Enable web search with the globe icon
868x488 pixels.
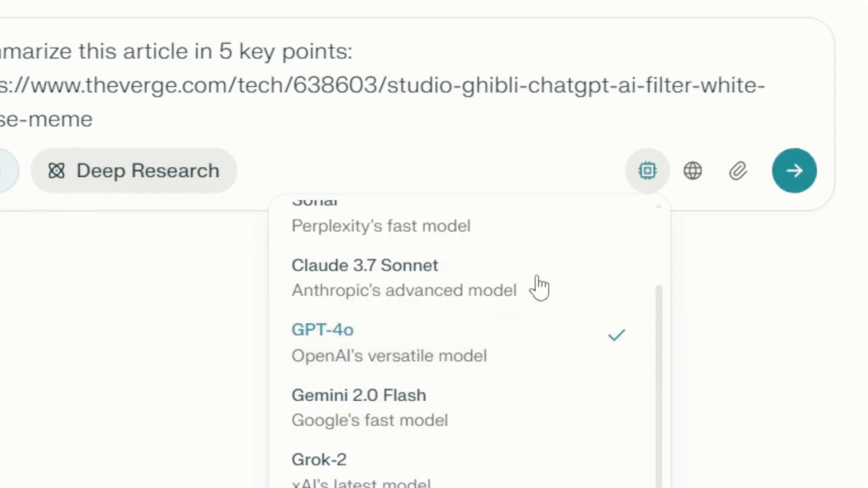coord(693,170)
